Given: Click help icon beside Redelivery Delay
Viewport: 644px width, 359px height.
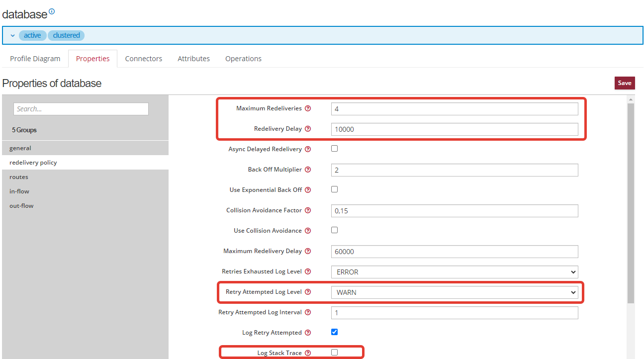Looking at the screenshot, I should (308, 129).
